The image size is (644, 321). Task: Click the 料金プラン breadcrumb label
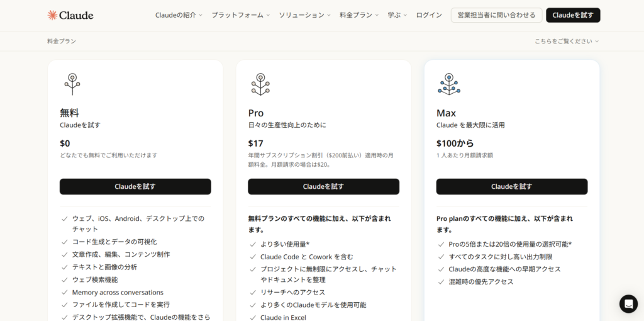pyautogui.click(x=62, y=41)
